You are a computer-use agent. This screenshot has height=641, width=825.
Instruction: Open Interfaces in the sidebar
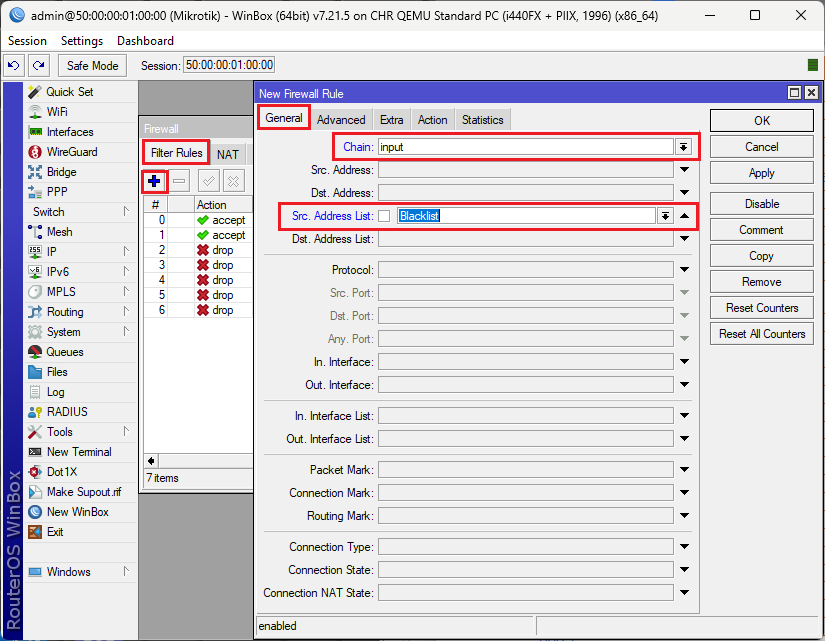[69, 132]
